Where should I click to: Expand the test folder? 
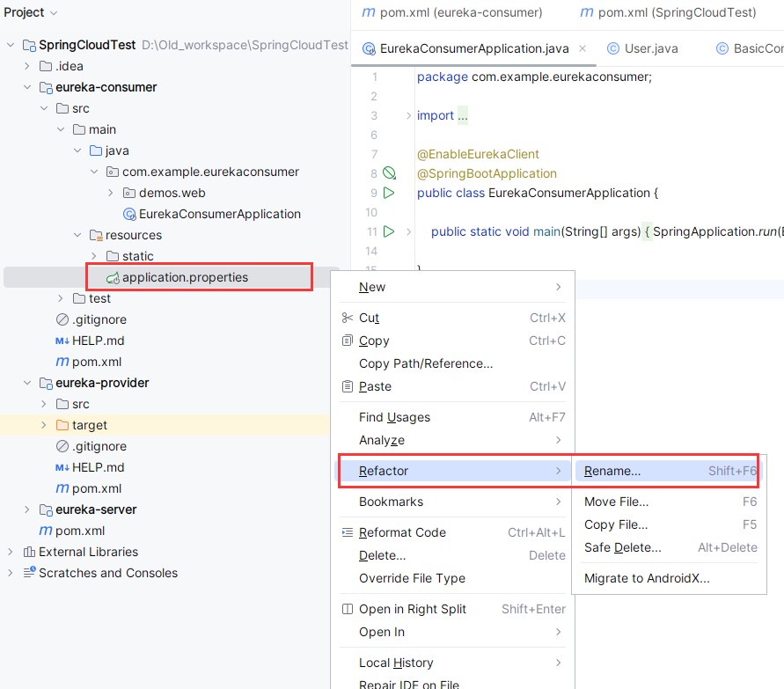click(x=61, y=298)
